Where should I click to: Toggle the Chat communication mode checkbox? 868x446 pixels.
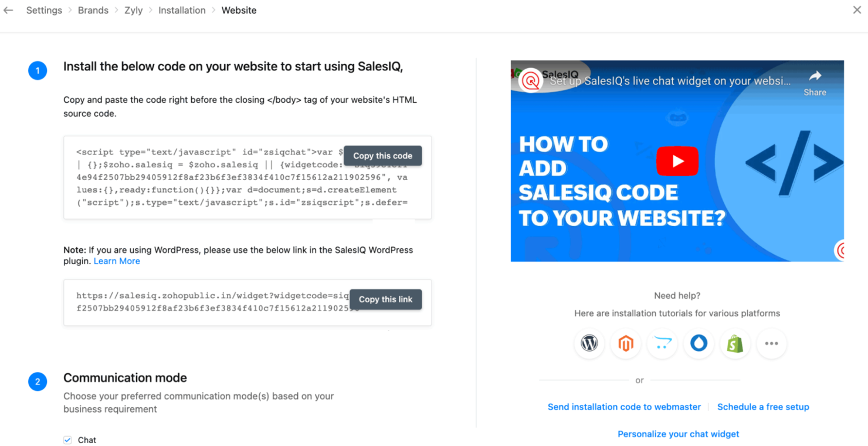click(66, 440)
